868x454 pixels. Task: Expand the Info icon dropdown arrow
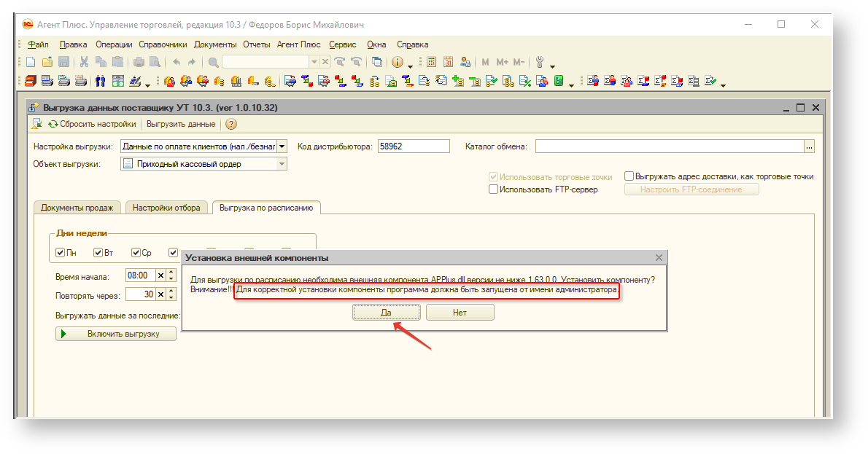pos(410,66)
